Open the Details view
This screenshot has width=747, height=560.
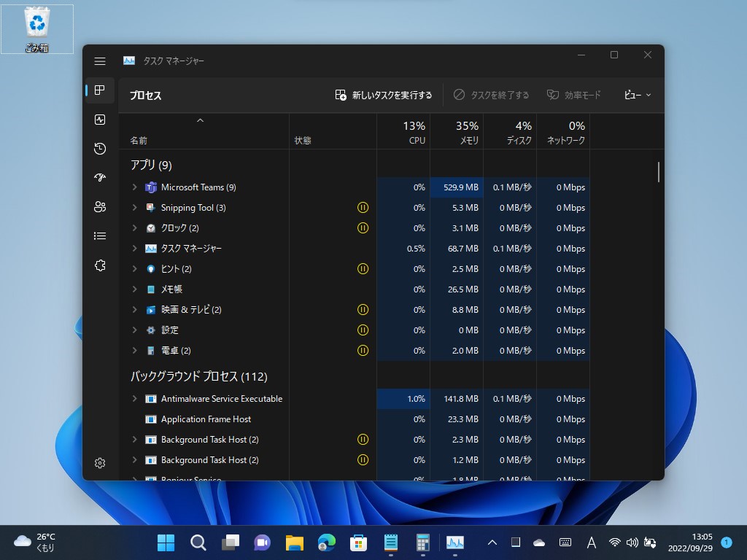(x=100, y=236)
